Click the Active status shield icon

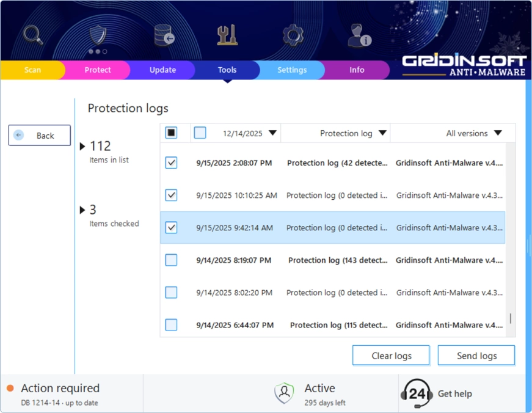283,392
